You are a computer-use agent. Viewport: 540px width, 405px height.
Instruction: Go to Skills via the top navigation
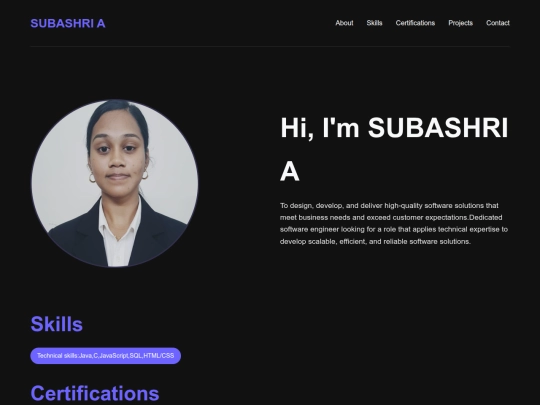374,23
